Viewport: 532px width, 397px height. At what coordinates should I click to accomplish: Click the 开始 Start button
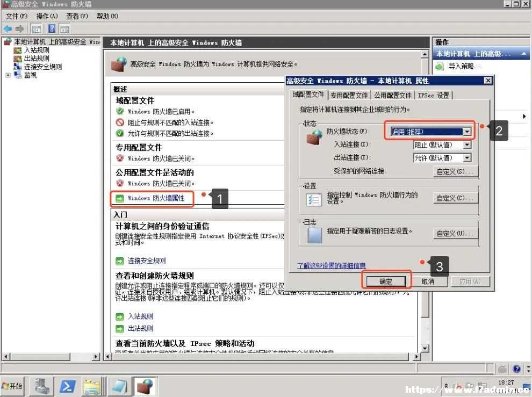pos(12,386)
